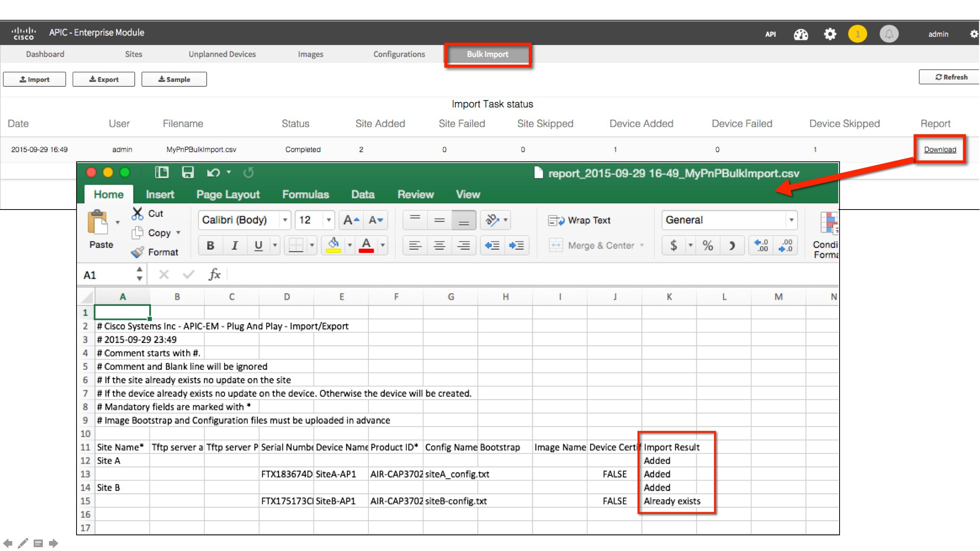
Task: Open the View ribbon tab
Action: pos(468,195)
